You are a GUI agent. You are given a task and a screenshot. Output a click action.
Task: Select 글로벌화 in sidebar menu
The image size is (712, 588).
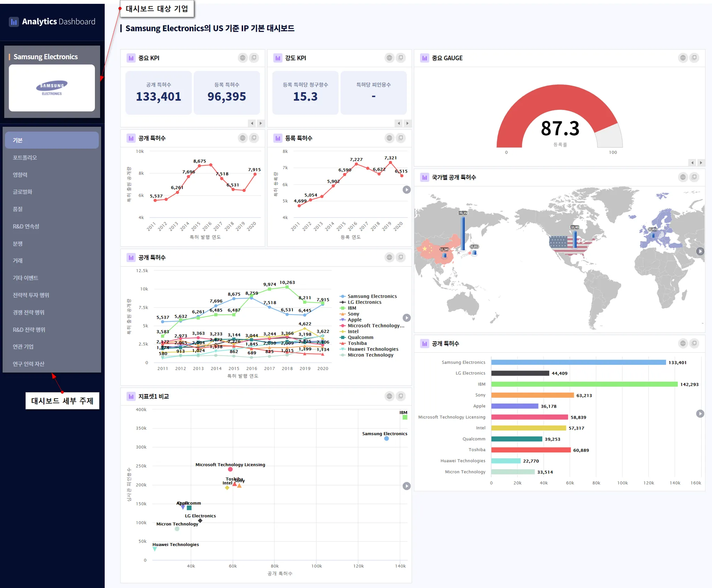click(x=23, y=192)
